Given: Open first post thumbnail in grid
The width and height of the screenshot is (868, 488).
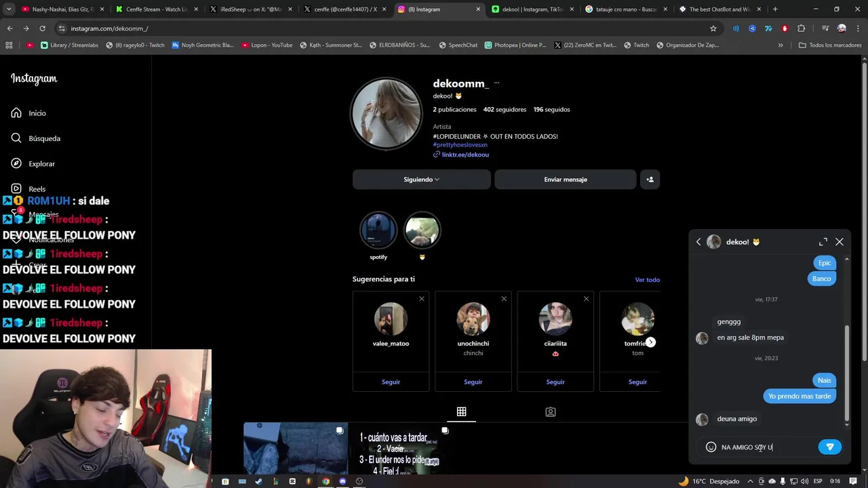Looking at the screenshot, I should pyautogui.click(x=296, y=449).
